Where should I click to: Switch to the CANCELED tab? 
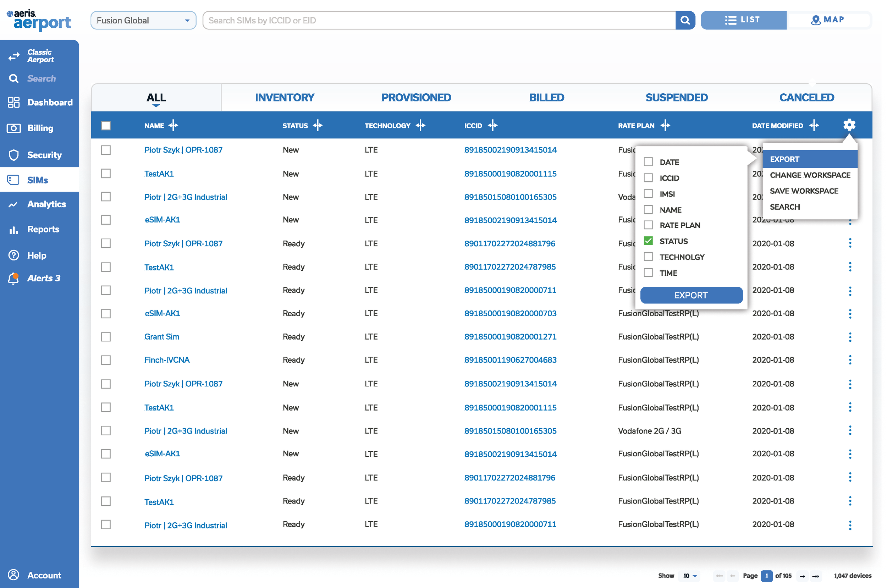click(x=806, y=98)
